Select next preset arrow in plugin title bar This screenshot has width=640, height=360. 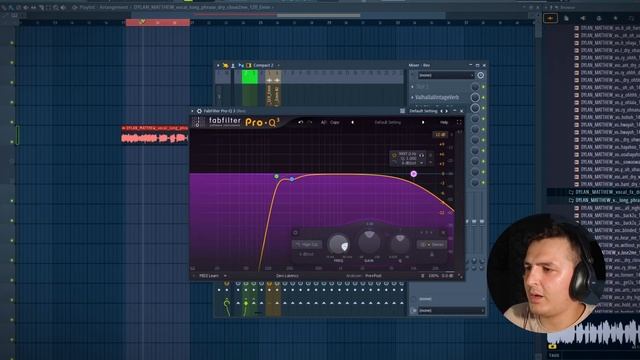(x=446, y=111)
